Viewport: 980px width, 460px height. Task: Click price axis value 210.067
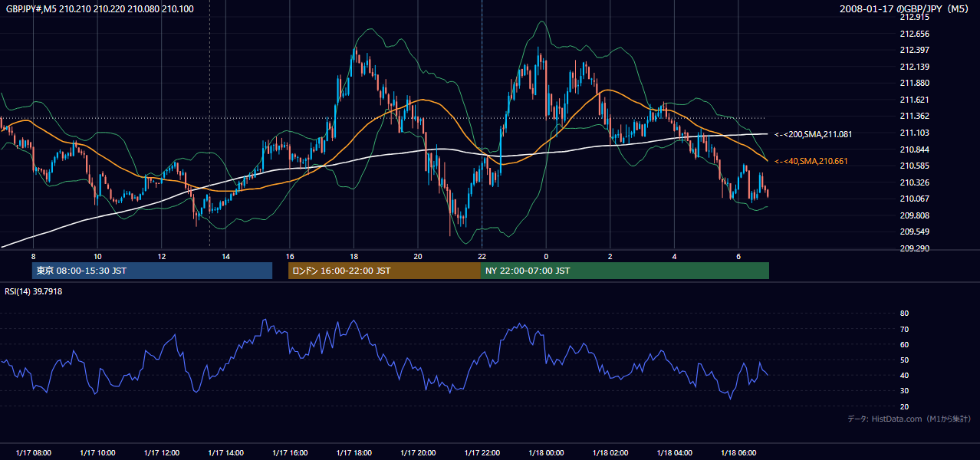915,199
